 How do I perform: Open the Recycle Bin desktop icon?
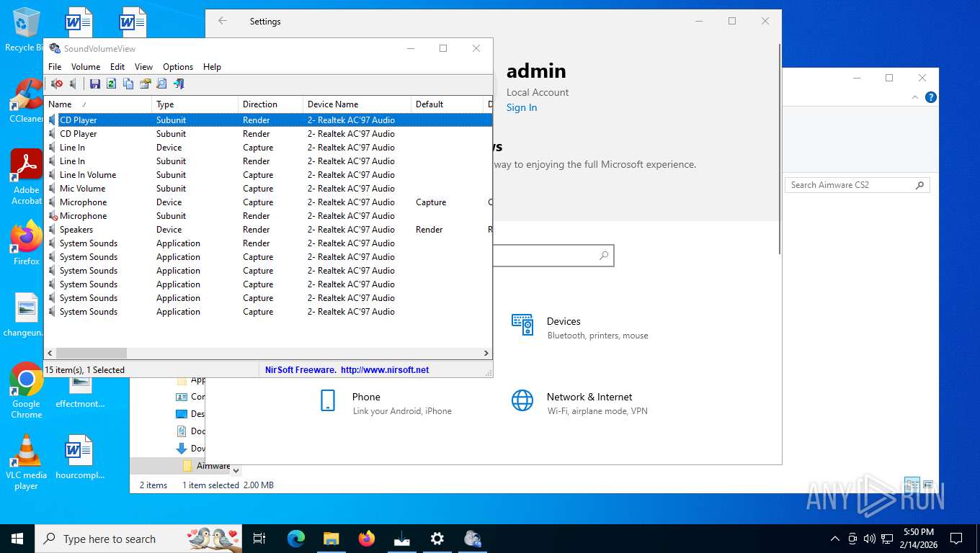(x=26, y=30)
